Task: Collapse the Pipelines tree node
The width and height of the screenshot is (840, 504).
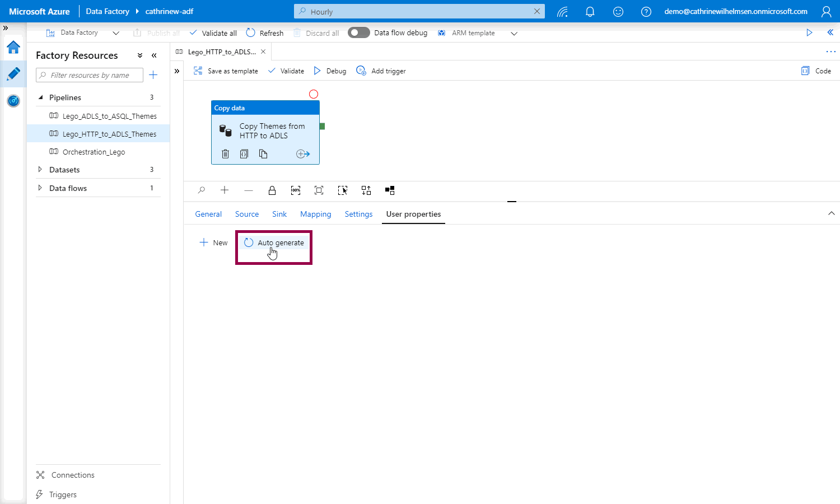Action: 40,97
